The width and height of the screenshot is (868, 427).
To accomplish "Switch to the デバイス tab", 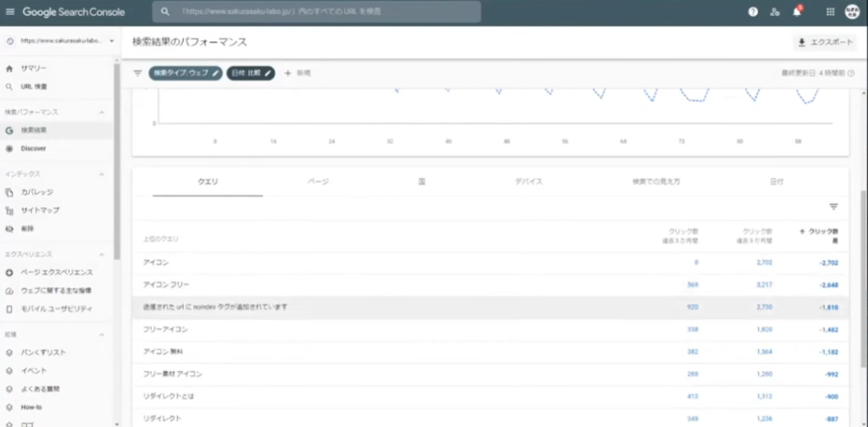I will pyautogui.click(x=529, y=181).
